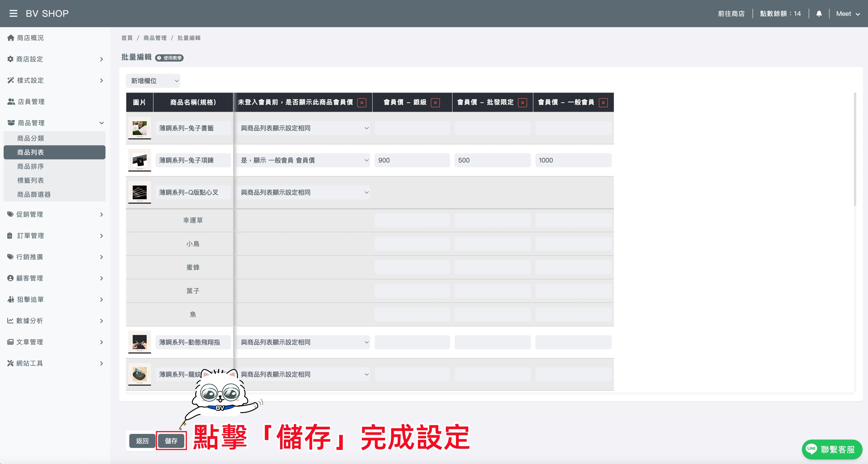Screen dimensions: 868x464
Task: Select 商品列表 submenu item
Action: click(x=55, y=152)
